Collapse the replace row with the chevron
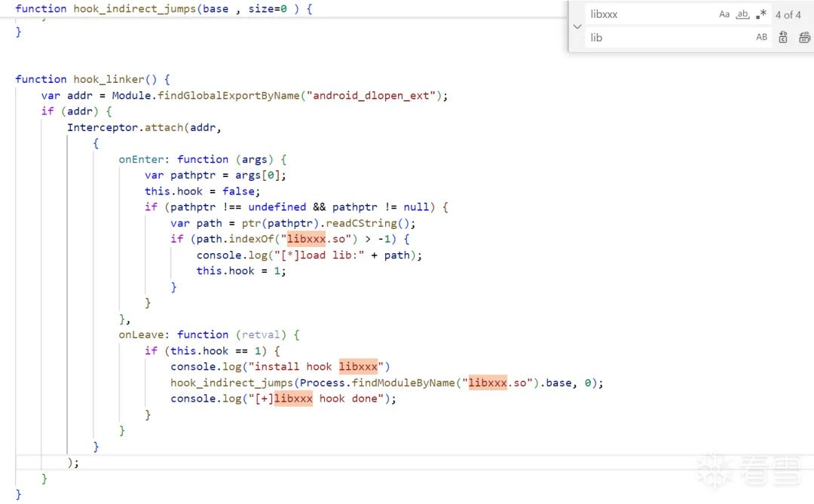Screen dimensions: 814x504 [577, 26]
